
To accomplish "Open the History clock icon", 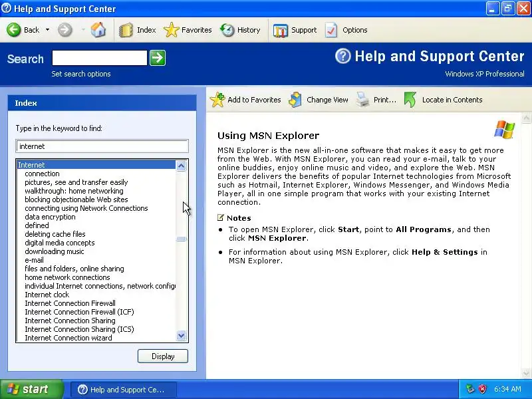I will coord(227,30).
